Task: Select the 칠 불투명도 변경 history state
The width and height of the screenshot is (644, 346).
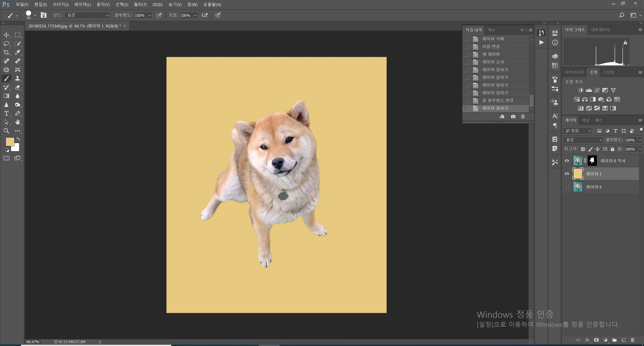Action: (498, 100)
